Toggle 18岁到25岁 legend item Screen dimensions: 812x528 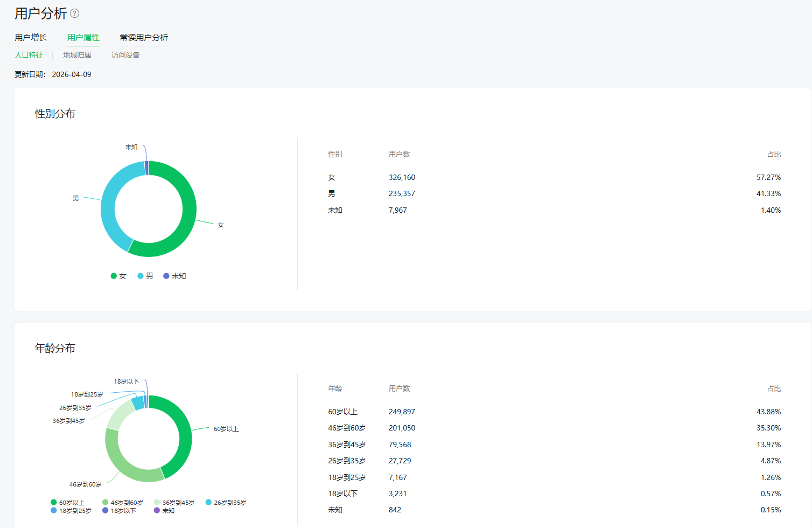pyautogui.click(x=71, y=511)
